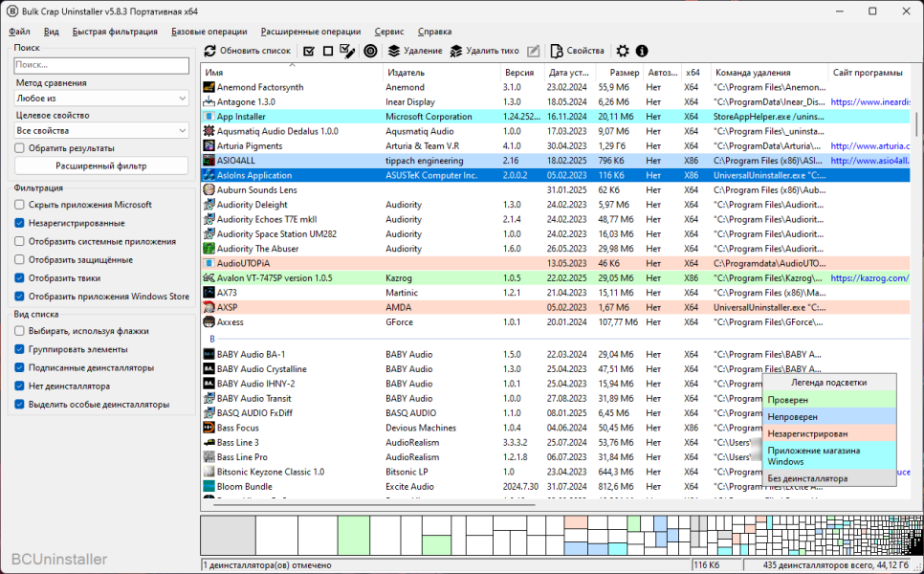Click the target crosshair toolbar icon
The width and height of the screenshot is (924, 574).
tap(370, 52)
